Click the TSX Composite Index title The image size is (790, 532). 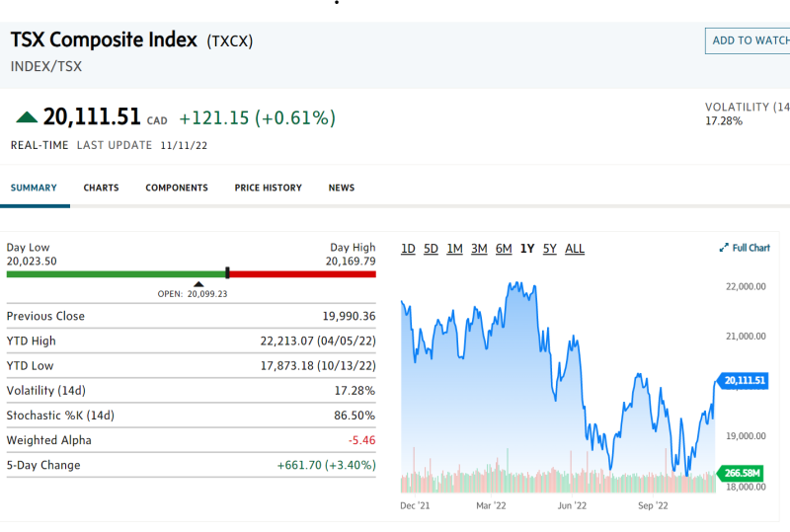(104, 39)
